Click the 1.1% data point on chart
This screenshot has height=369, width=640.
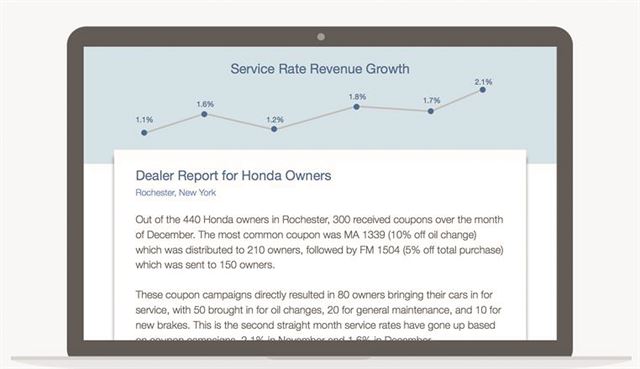click(144, 133)
